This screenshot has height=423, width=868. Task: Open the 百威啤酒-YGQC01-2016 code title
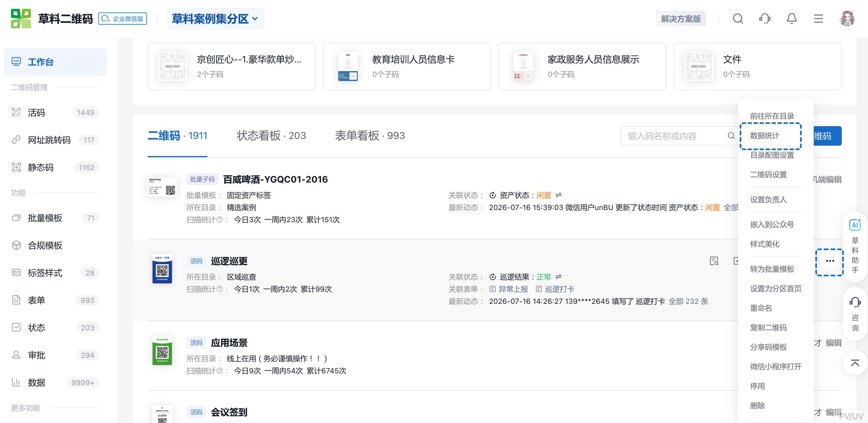(275, 180)
